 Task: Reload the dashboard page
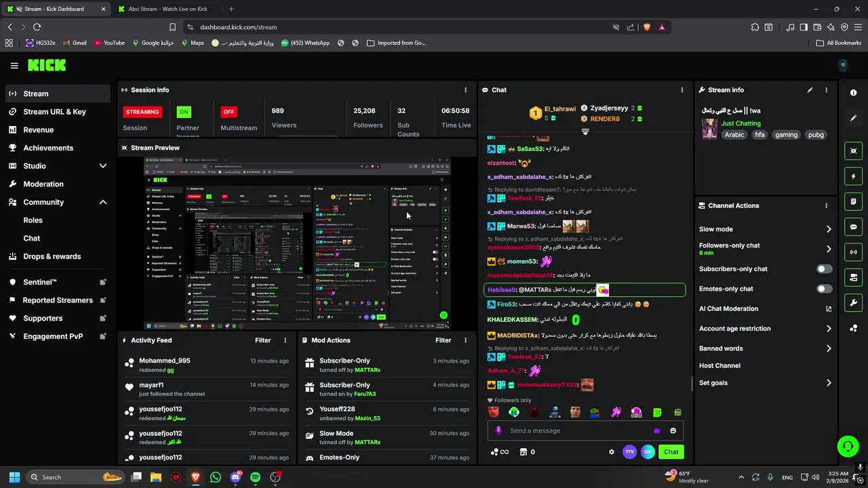coord(37,27)
